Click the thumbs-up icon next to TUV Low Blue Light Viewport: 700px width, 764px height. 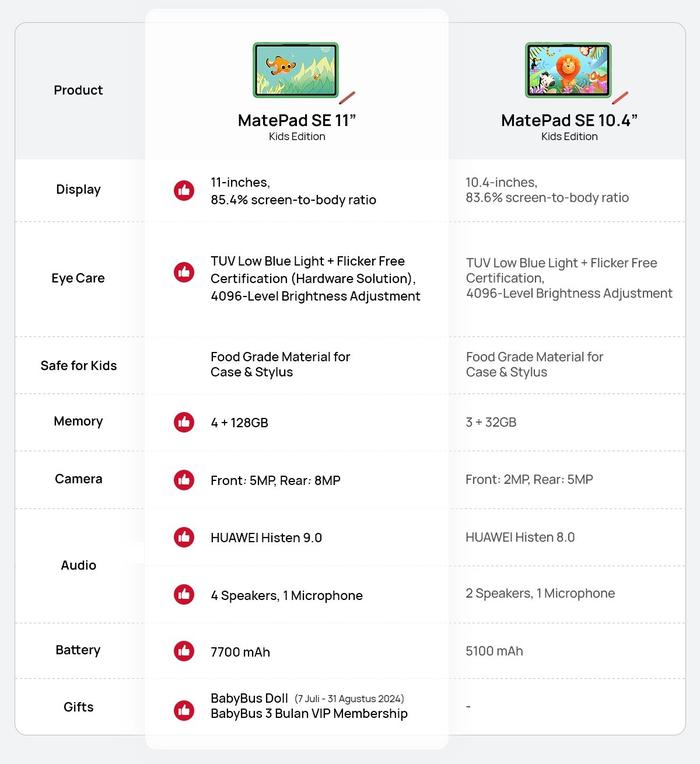point(184,272)
